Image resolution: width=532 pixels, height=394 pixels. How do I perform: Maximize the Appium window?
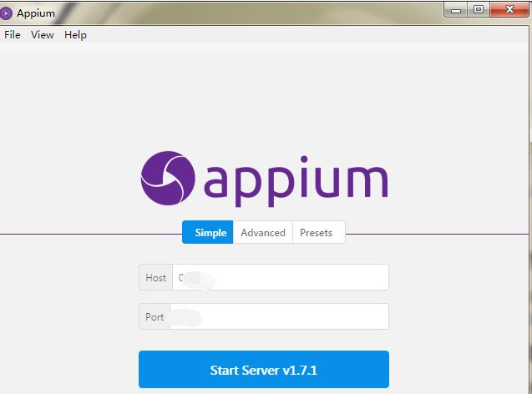[479, 9]
